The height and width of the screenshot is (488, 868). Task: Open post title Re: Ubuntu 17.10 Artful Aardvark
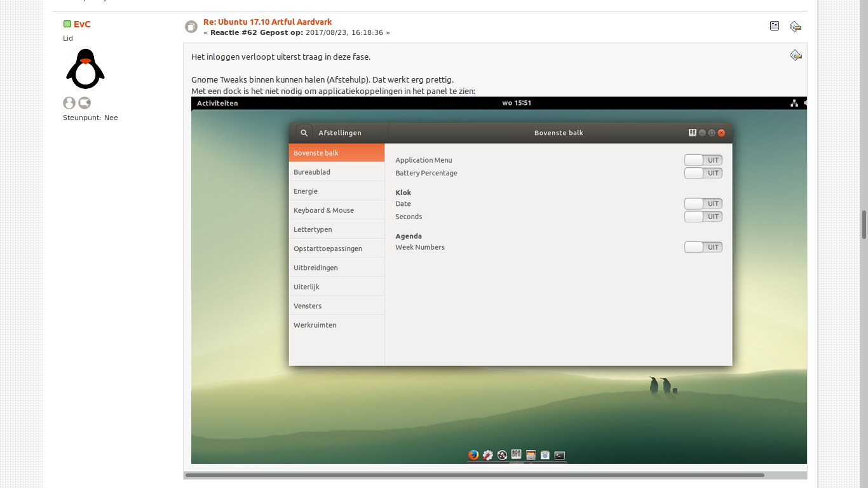point(268,22)
